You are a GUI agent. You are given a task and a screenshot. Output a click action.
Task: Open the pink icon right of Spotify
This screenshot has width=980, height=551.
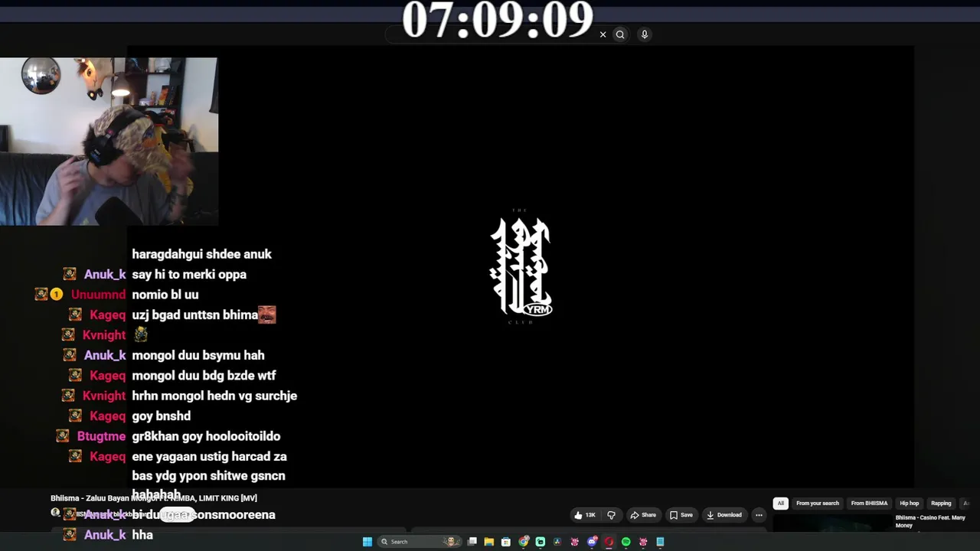[x=643, y=542]
